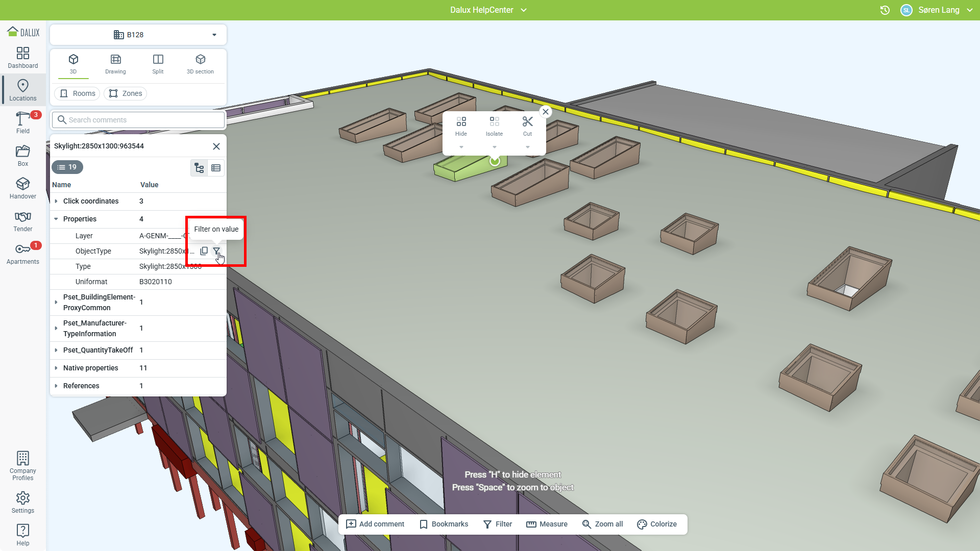Click the copy value icon for ObjectType
980x551 pixels.
tap(204, 251)
